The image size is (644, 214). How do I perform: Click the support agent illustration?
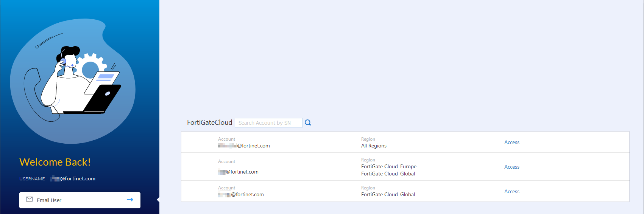click(73, 81)
